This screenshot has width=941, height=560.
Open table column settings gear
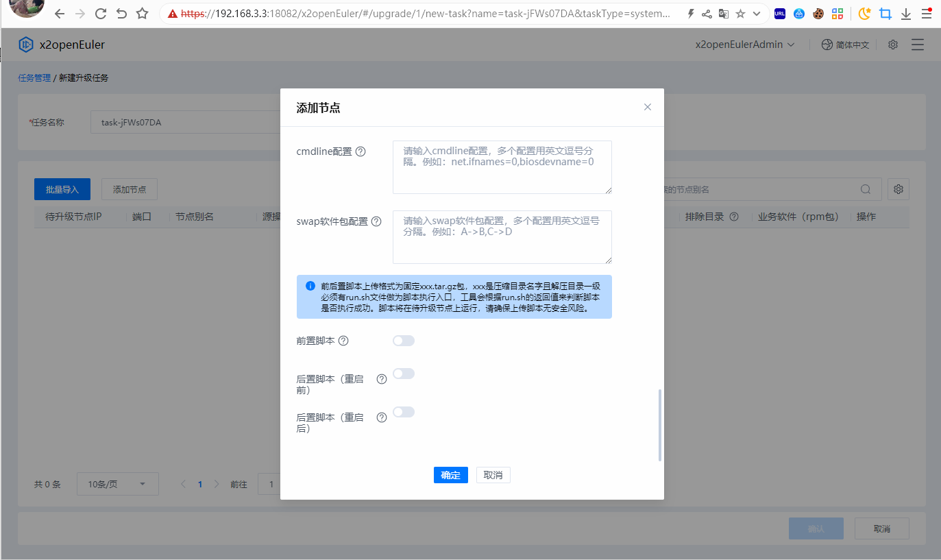(x=899, y=189)
